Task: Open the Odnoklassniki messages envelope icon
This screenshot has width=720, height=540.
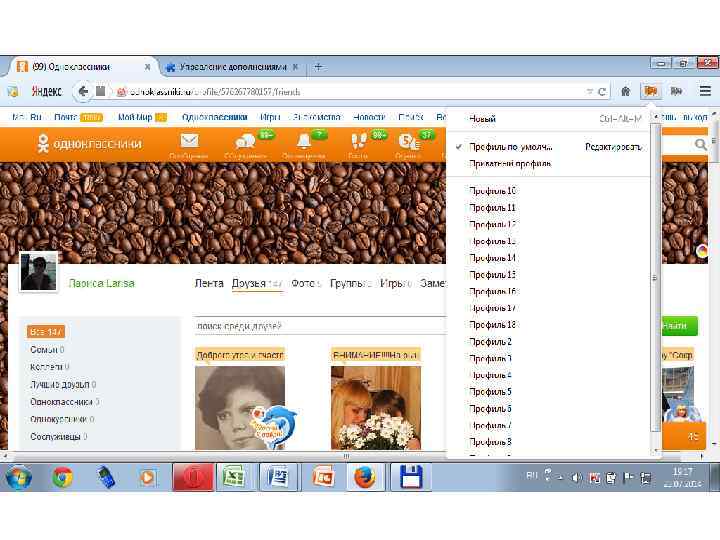Action: 189,141
